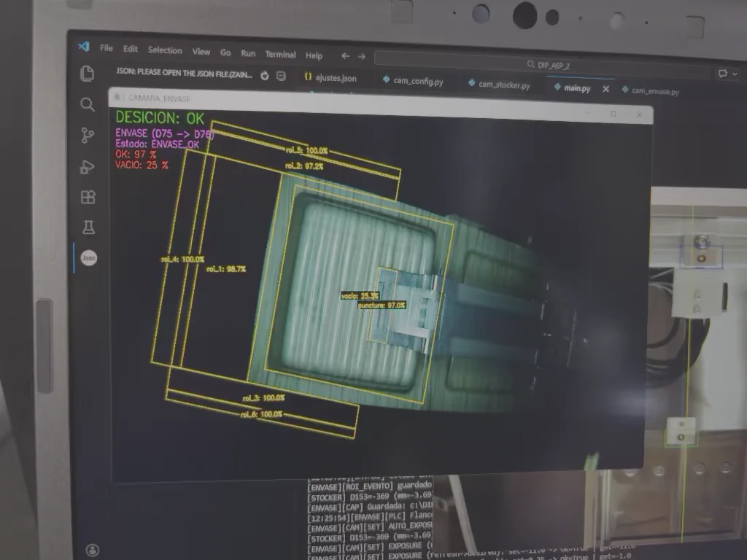The image size is (747, 560).
Task: Click the roi_1: 98.7% label
Action: (226, 270)
